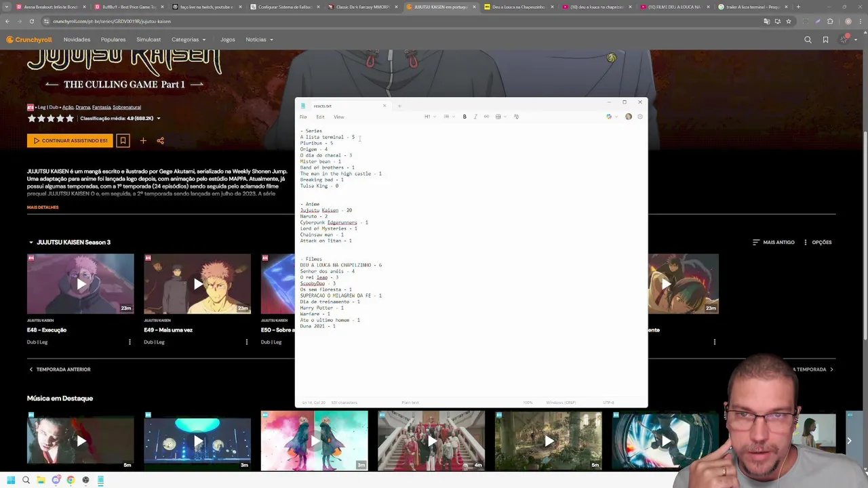Open Crunchyroll watchlist bookmark in header
Screen dimensions: 868x488
click(825, 39)
